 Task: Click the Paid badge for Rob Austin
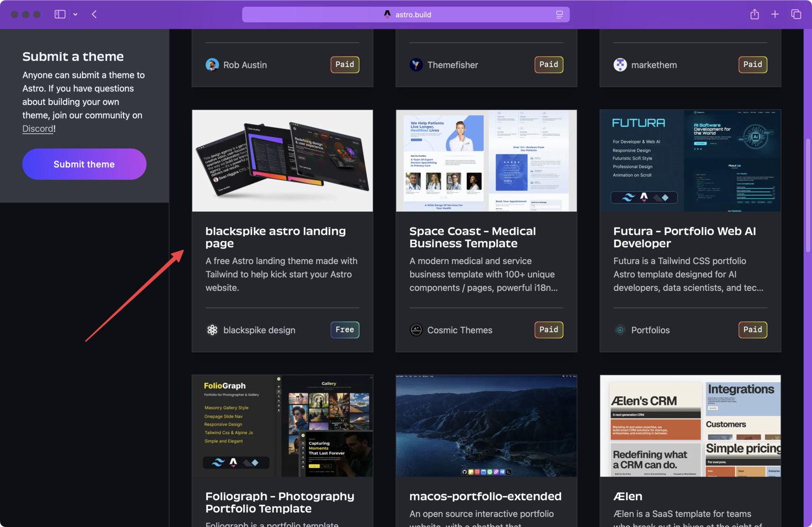tap(345, 65)
